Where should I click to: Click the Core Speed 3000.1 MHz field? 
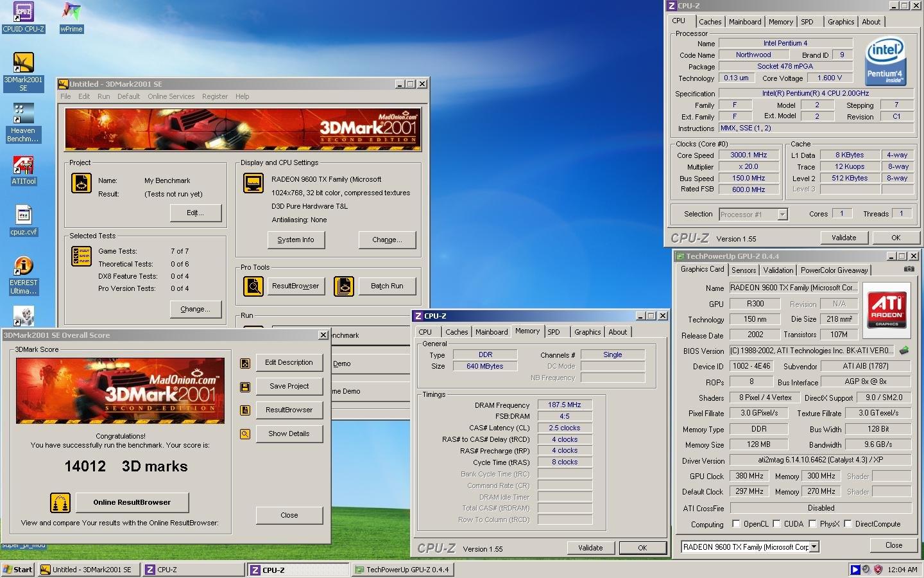(x=748, y=155)
